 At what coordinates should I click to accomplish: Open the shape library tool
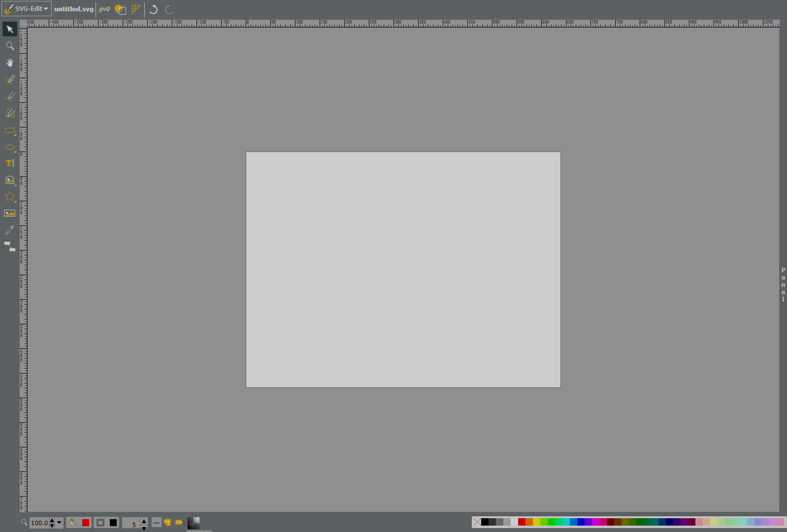(x=10, y=180)
